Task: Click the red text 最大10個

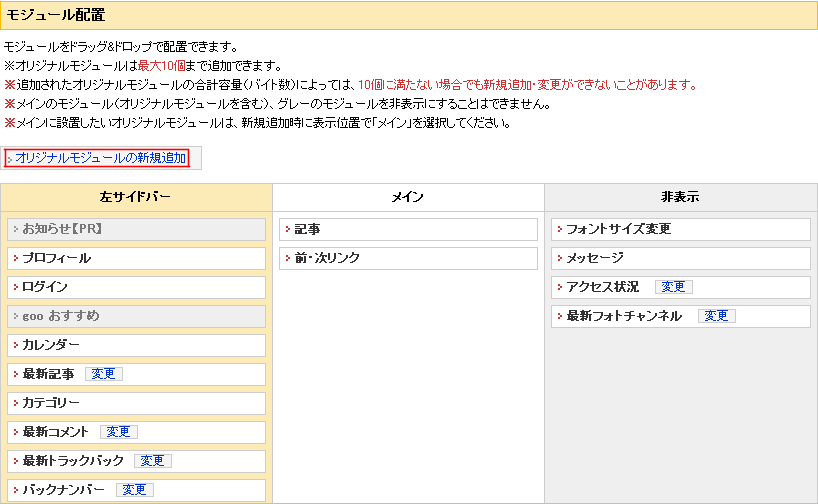Action: pos(161,66)
